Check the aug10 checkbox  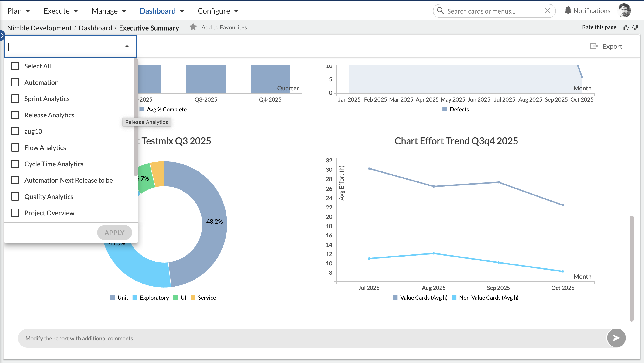15,131
